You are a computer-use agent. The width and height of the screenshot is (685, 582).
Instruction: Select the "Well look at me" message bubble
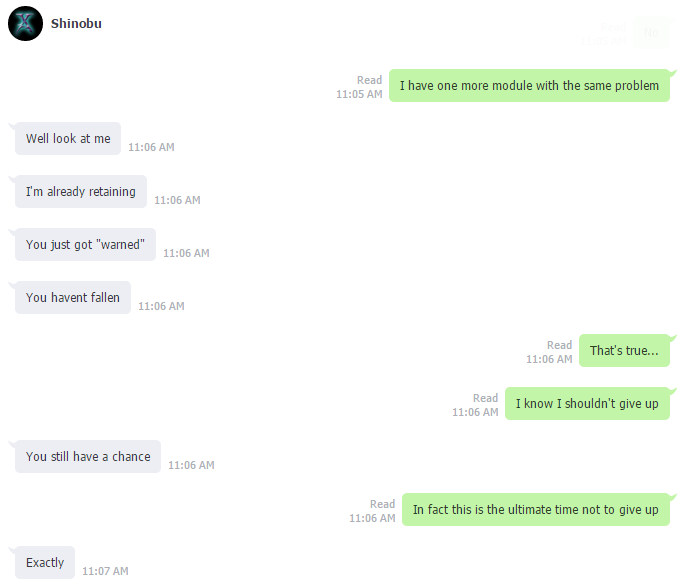68,139
